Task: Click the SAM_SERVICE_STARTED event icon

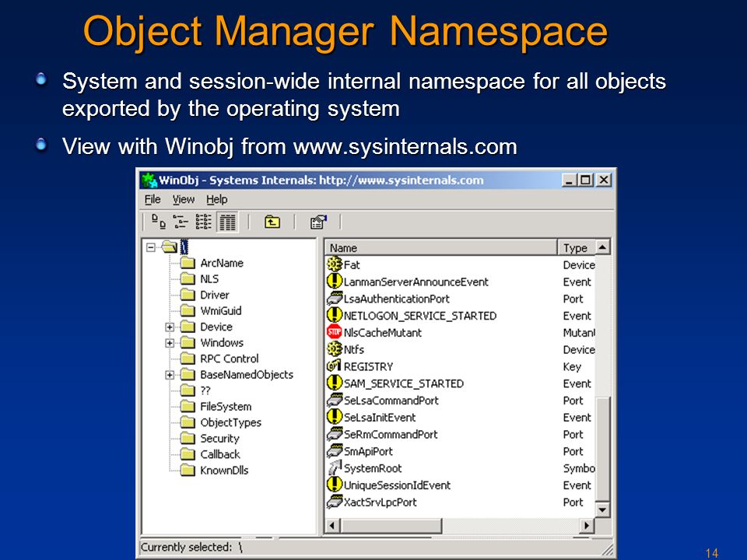Action: [x=335, y=383]
